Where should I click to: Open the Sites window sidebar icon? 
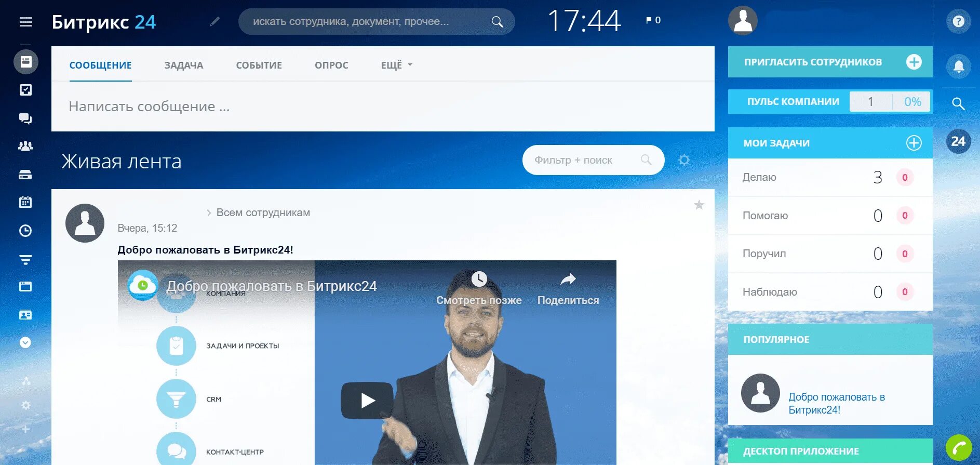[25, 286]
